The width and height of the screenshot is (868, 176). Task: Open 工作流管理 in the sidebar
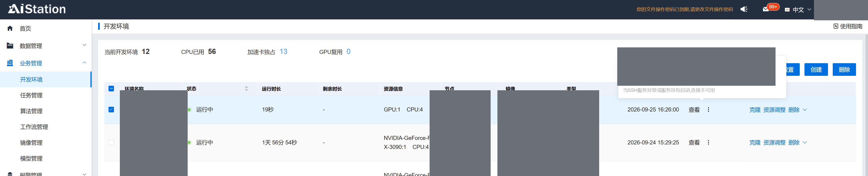(x=34, y=127)
